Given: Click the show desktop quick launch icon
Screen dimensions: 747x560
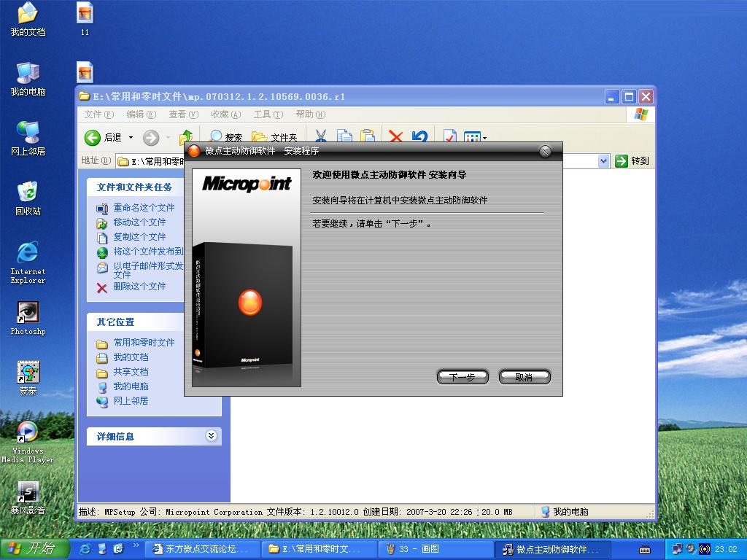Looking at the screenshot, I should coord(102,550).
